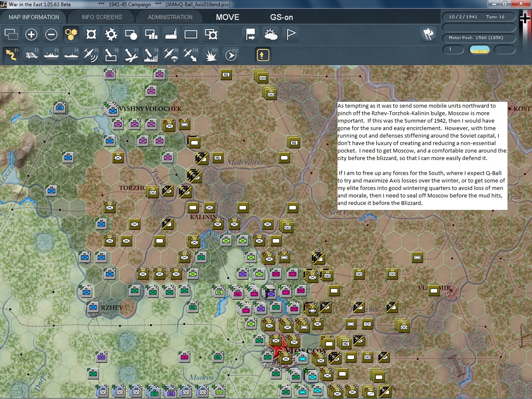Select Air recon mode (F5)
Image resolution: width=532 pixels, height=399 pixels.
(x=91, y=55)
